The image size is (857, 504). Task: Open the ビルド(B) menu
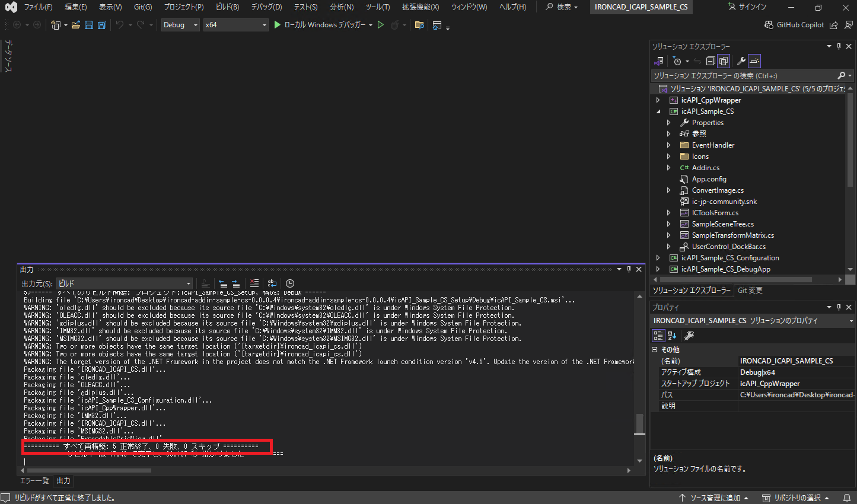click(227, 7)
